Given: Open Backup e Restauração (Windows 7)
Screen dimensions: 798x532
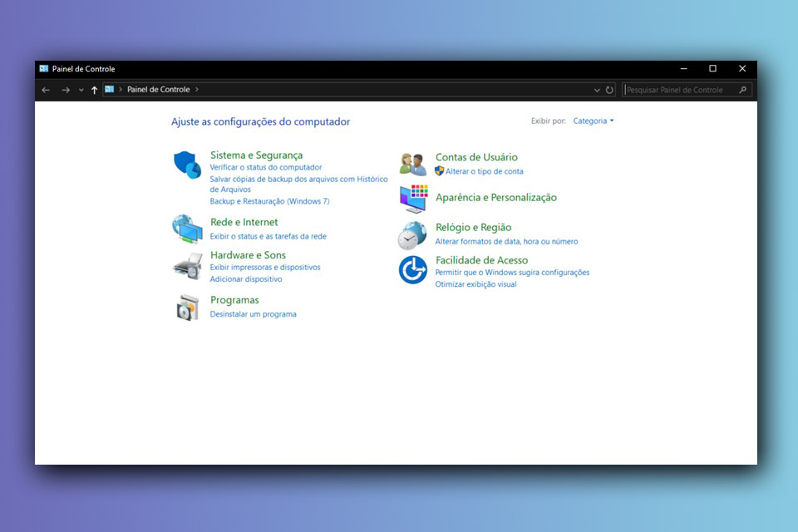Looking at the screenshot, I should (269, 201).
